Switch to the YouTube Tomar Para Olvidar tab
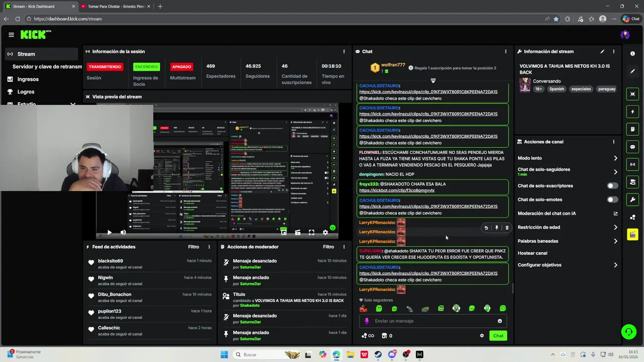 click(x=115, y=7)
